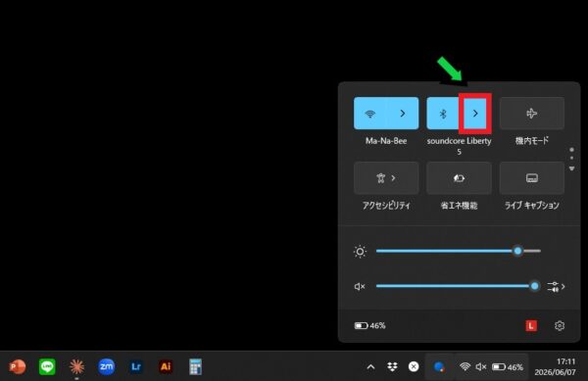Click the Ma-Na-Bee network label
This screenshot has width=588, height=381.
pos(386,141)
